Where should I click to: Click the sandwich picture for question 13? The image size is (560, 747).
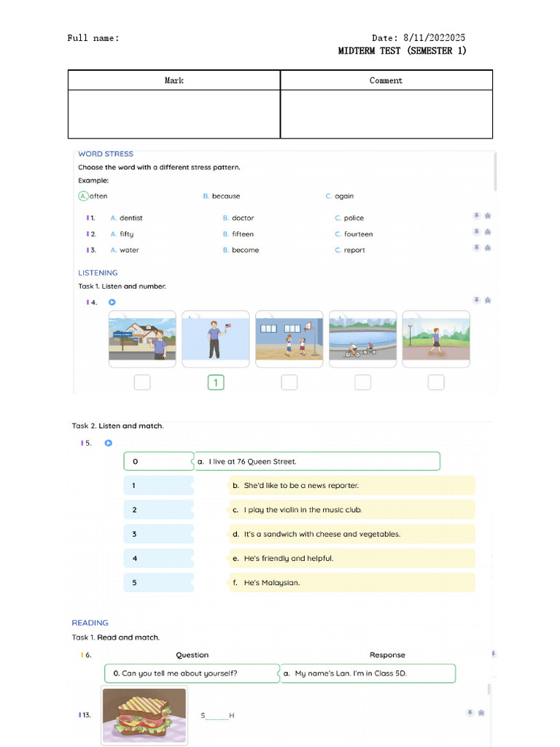coord(144,716)
